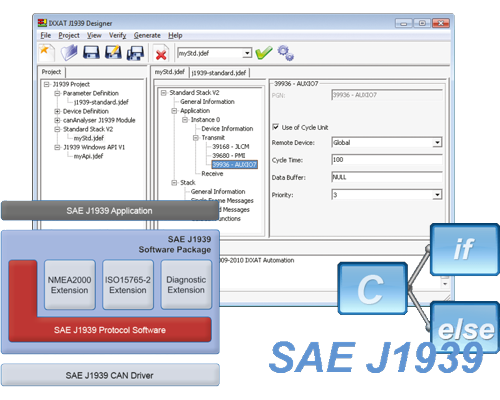Click the New project star icon

coord(46,52)
